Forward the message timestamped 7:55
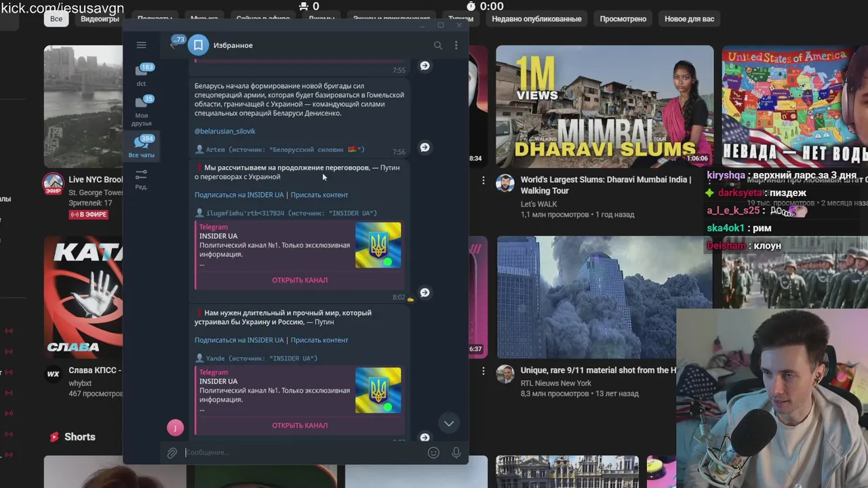This screenshot has height=488, width=868. point(425,66)
